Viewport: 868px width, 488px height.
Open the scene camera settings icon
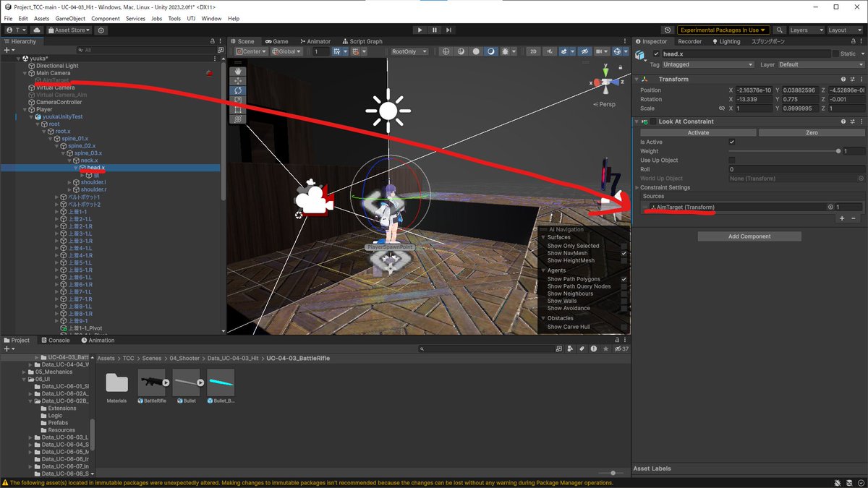pos(601,51)
